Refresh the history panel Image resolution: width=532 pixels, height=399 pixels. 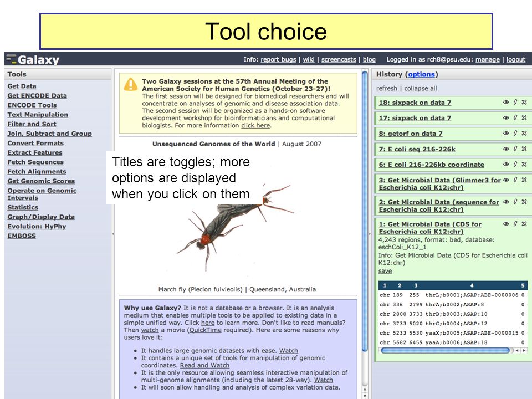tap(386, 88)
